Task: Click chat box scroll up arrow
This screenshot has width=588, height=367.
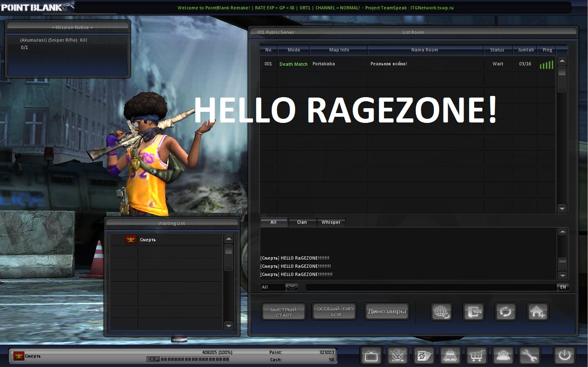Action: click(x=563, y=232)
